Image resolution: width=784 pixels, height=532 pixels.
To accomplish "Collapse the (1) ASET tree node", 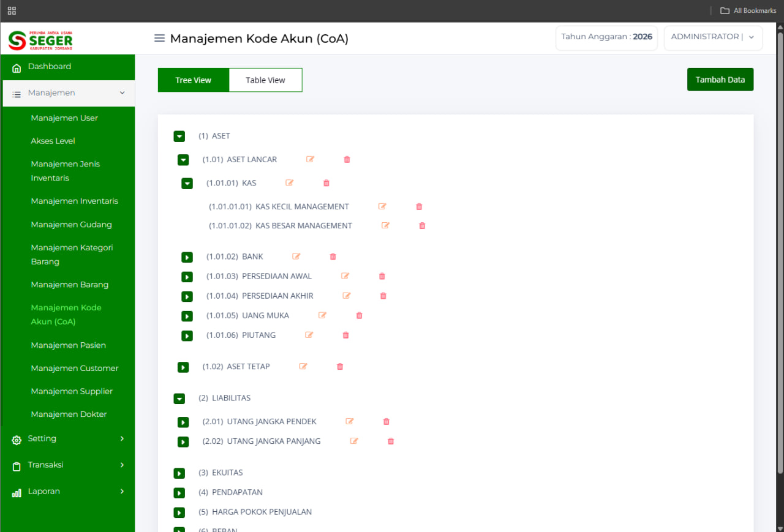I will pos(179,137).
